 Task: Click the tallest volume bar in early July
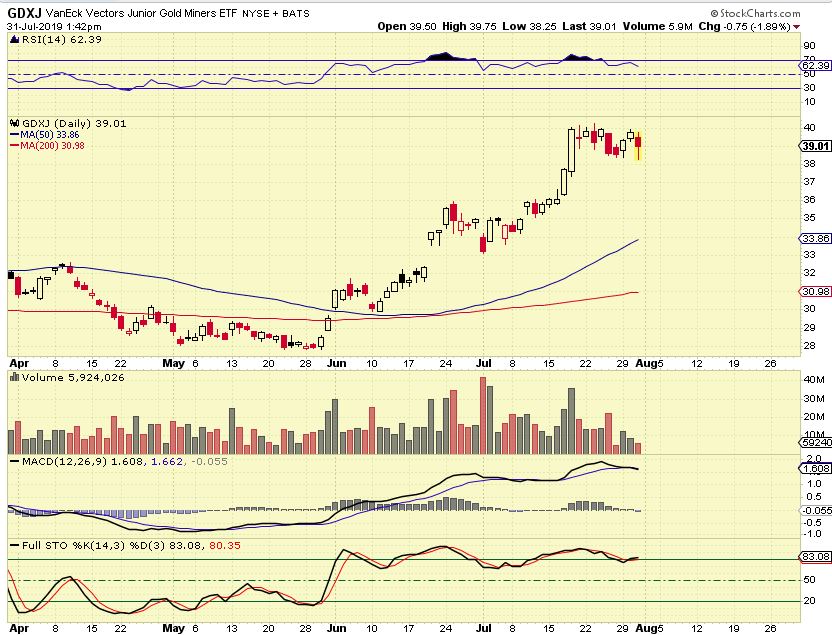(483, 415)
